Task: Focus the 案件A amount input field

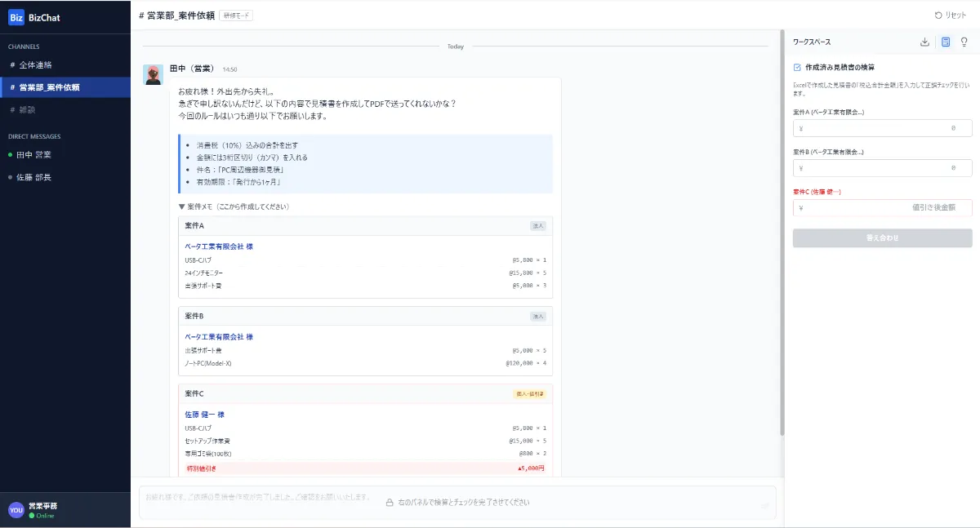Action: 882,128
